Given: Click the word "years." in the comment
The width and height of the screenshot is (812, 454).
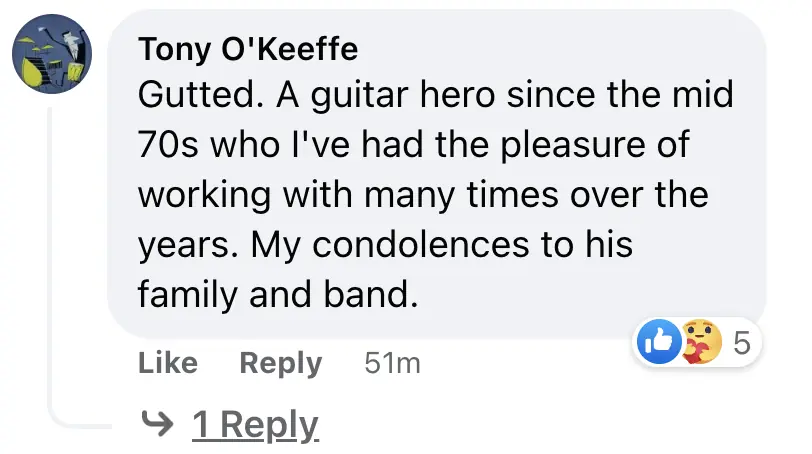Looking at the screenshot, I should [x=185, y=245].
